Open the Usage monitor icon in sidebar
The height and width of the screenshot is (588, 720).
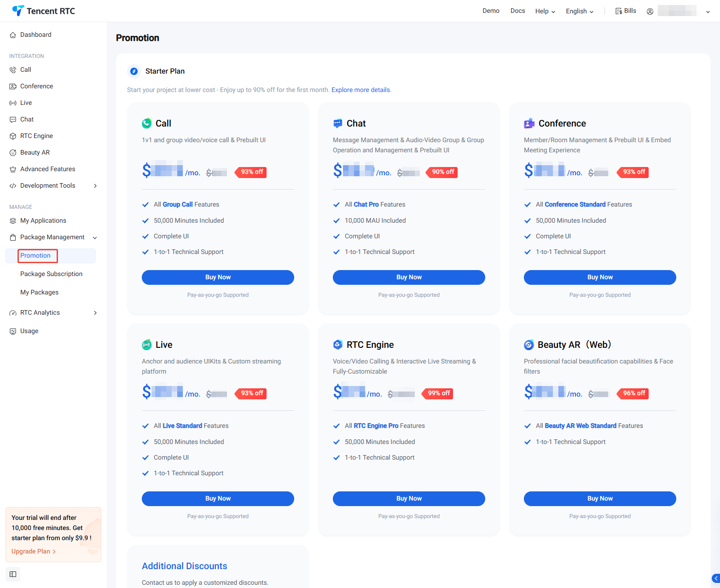point(13,331)
